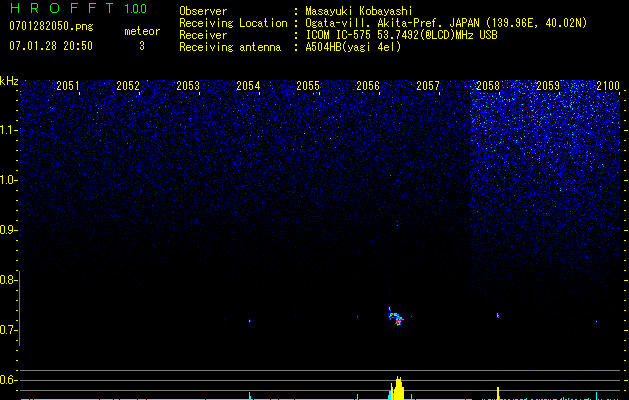629x400 pixels.
Task: Click the short yellow intensity bar under 2058
Action: click(498, 393)
